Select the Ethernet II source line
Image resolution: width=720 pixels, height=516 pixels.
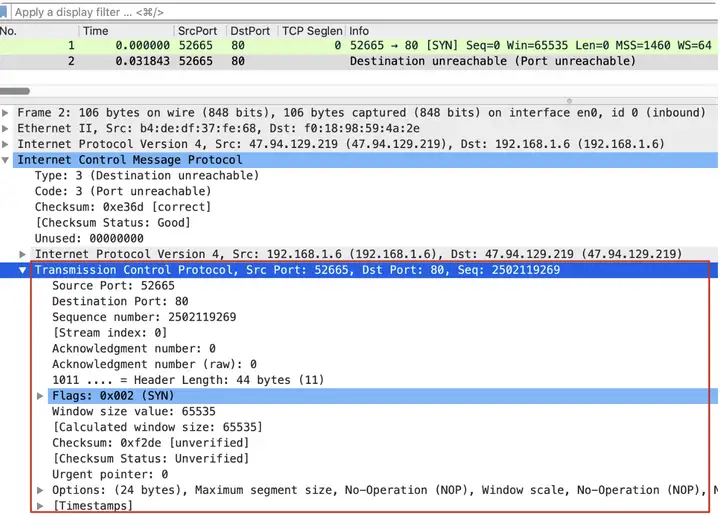pos(219,128)
